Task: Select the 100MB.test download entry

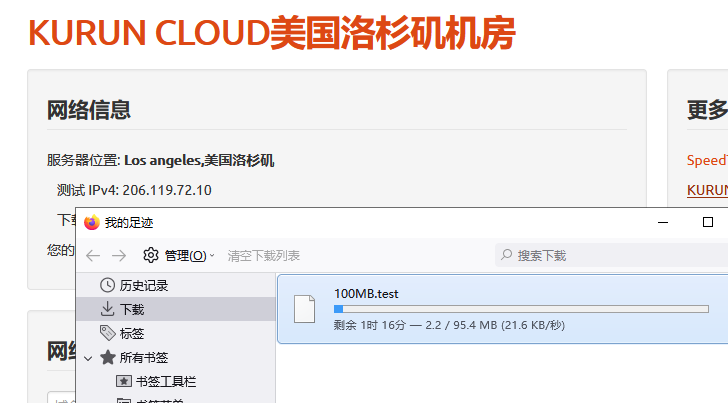Action: click(502, 309)
